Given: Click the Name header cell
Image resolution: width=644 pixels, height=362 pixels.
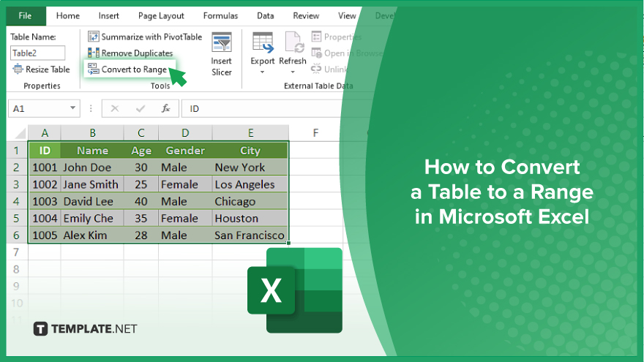Looking at the screenshot, I should [x=92, y=151].
